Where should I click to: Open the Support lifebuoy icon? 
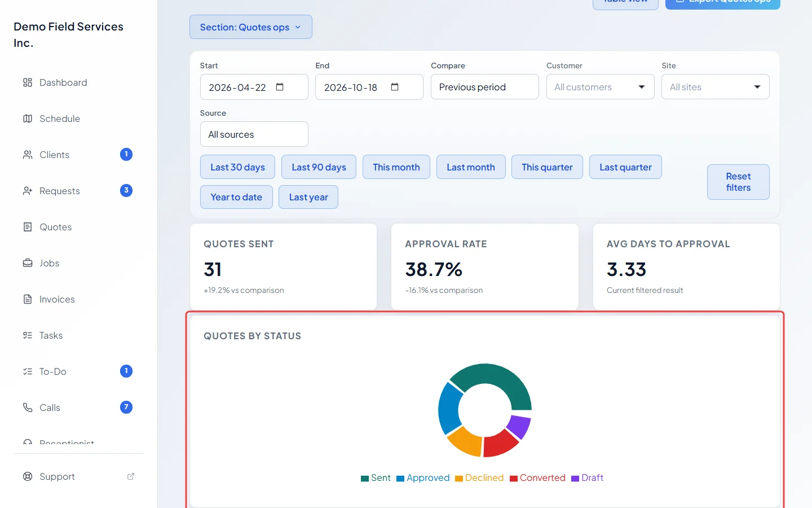[28, 476]
